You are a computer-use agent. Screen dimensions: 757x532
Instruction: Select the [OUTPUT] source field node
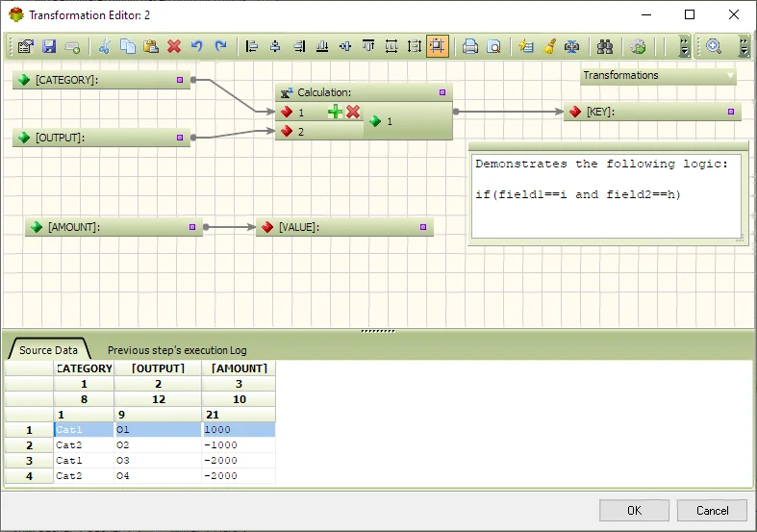[101, 138]
